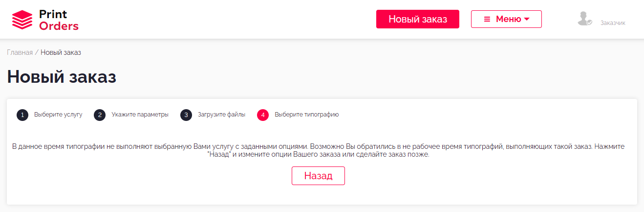
Task: Click the Заказчик user role label
Action: click(x=613, y=23)
